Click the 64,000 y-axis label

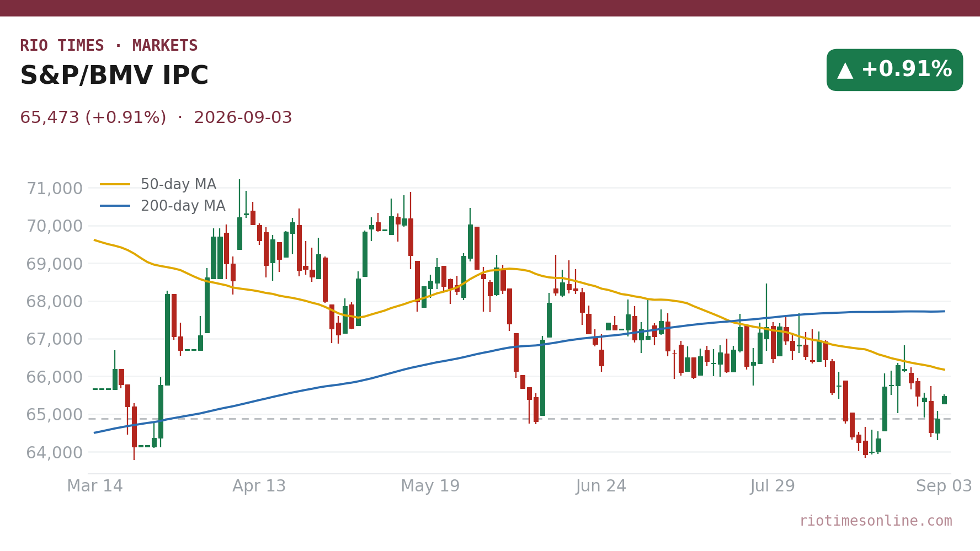pos(55,453)
